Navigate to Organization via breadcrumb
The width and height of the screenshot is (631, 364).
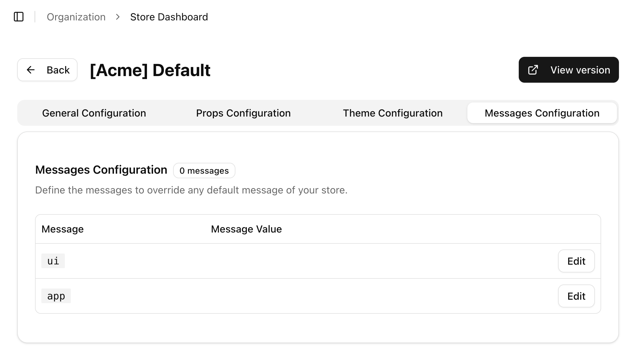click(76, 17)
